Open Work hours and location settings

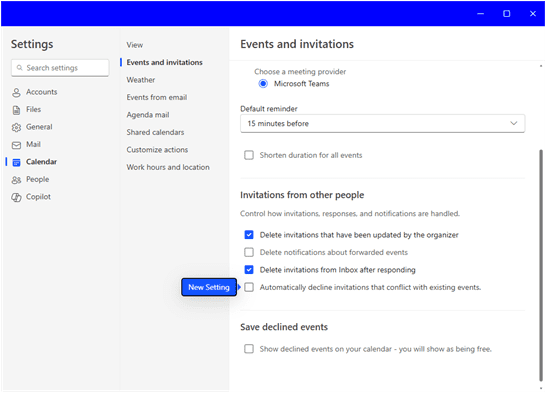168,167
